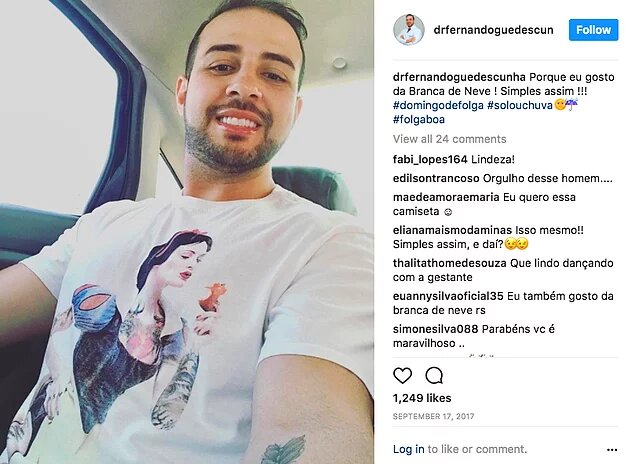The height and width of the screenshot is (464, 635).
Task: Open commenter thalitathomedesouza profile
Action: click(450, 263)
